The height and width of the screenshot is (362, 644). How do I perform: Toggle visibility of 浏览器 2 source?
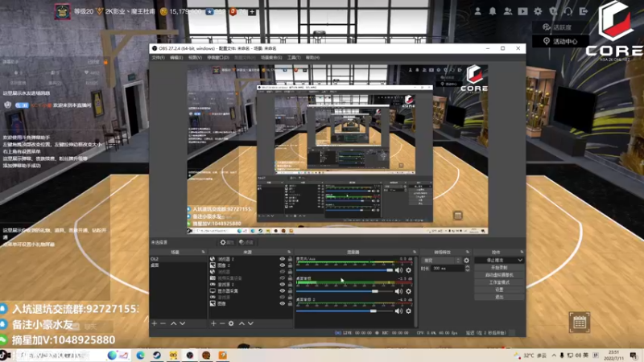coord(283,259)
